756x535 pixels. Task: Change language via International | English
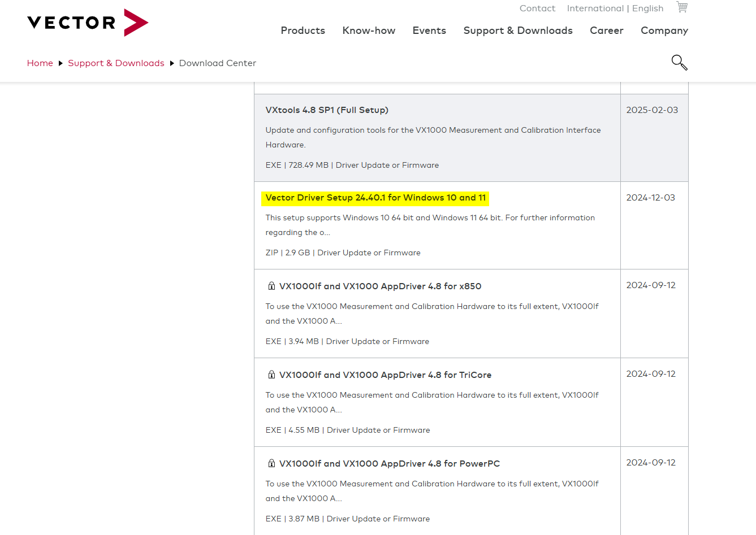615,8
